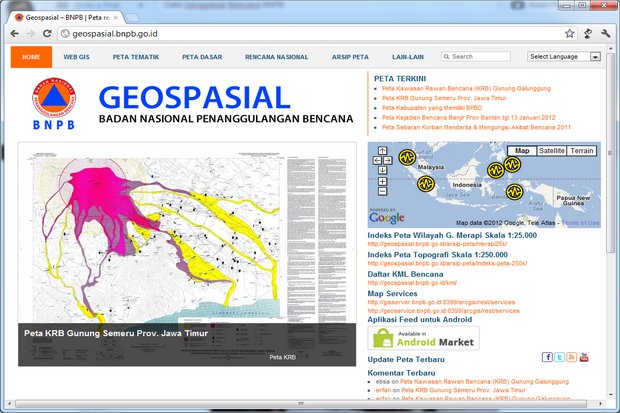Click the extension icon beside the wrench
Screen dimensions: 620x413
click(588, 34)
